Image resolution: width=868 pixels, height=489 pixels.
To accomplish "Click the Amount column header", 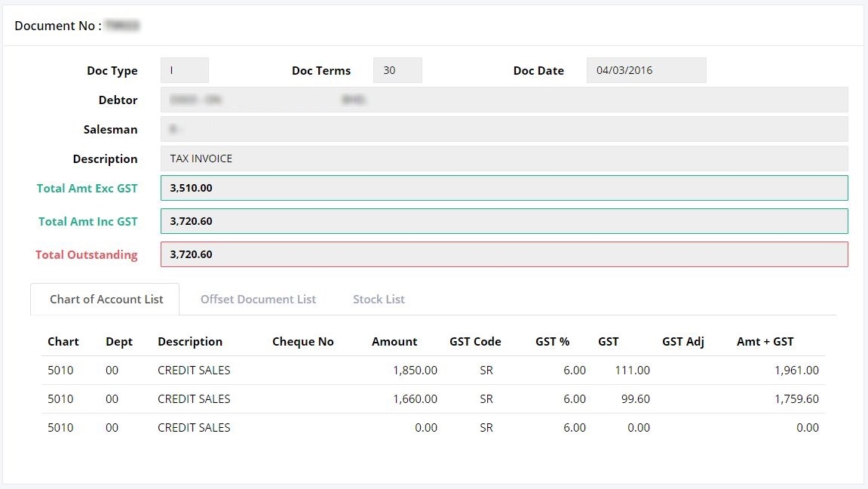I will click(x=394, y=342).
